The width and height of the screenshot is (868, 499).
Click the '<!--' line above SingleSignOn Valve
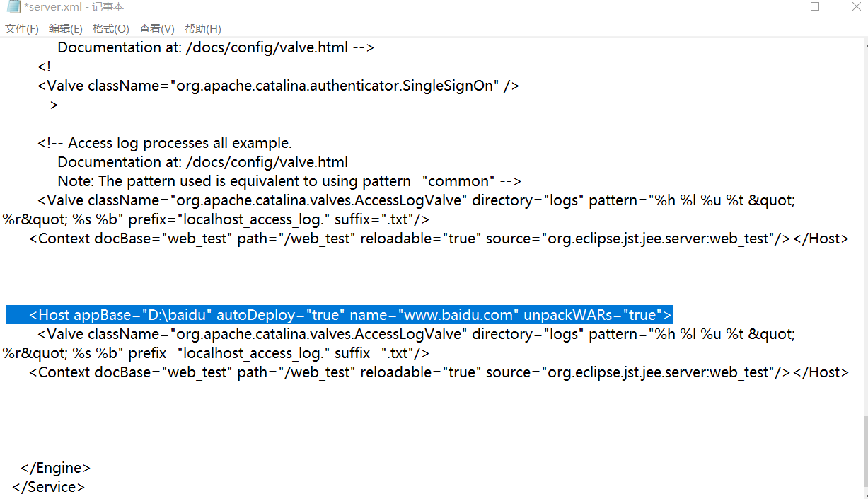pyautogui.click(x=50, y=67)
